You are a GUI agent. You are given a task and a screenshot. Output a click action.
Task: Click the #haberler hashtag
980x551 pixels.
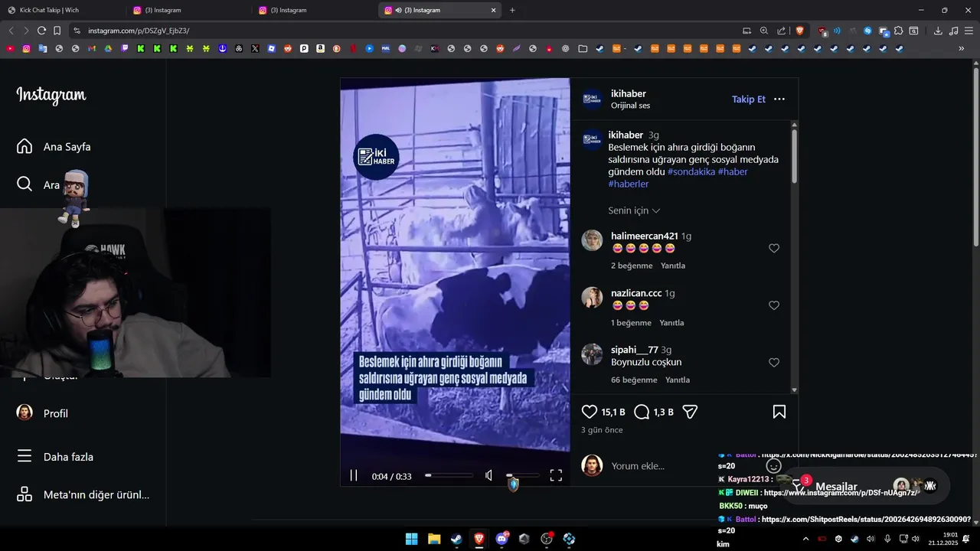[628, 184]
